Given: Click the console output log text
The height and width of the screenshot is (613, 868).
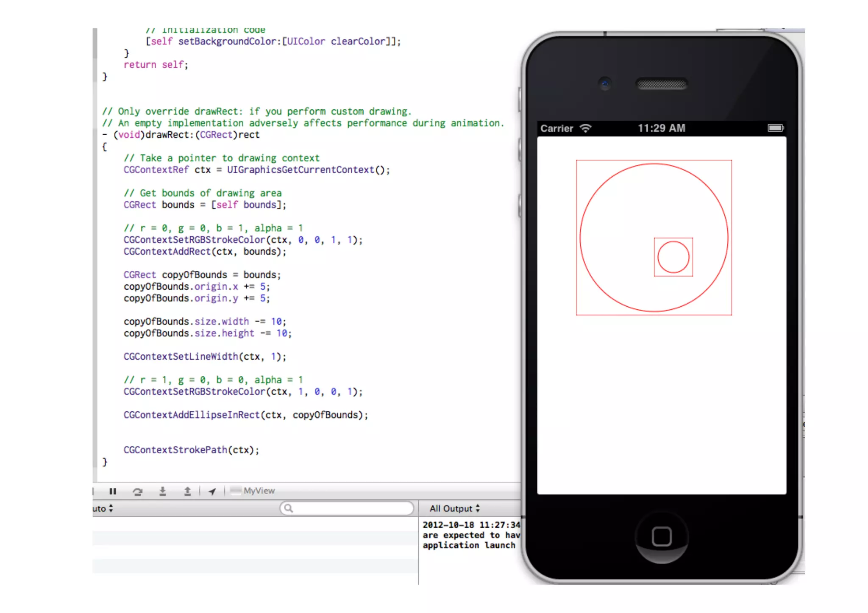Looking at the screenshot, I should pos(470,535).
